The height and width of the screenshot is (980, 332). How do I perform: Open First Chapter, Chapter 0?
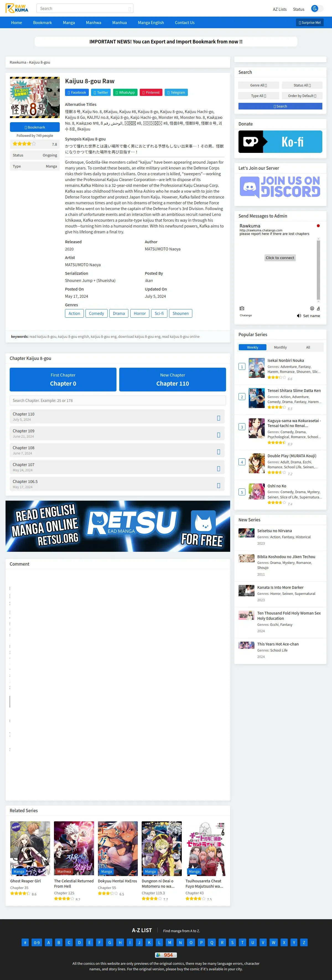(63, 379)
